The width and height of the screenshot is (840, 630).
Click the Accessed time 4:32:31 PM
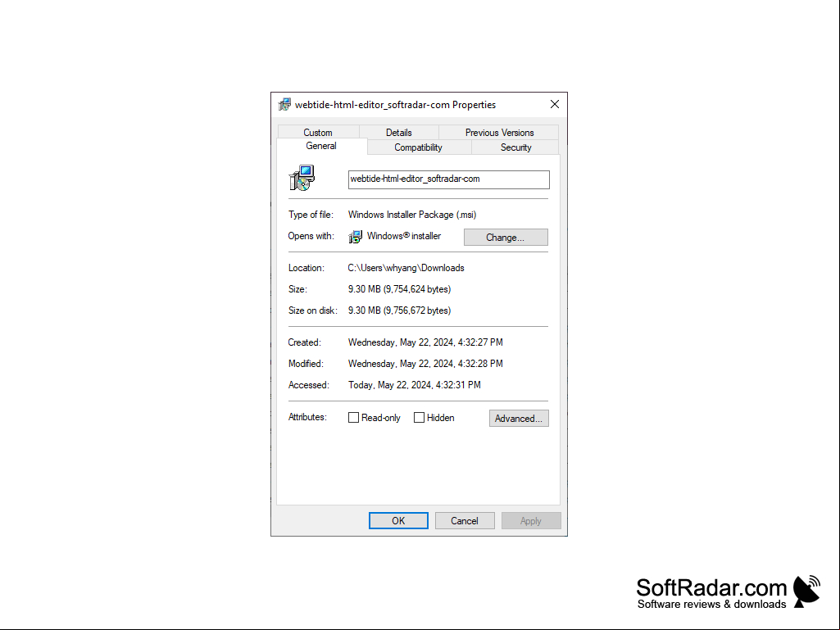[415, 385]
